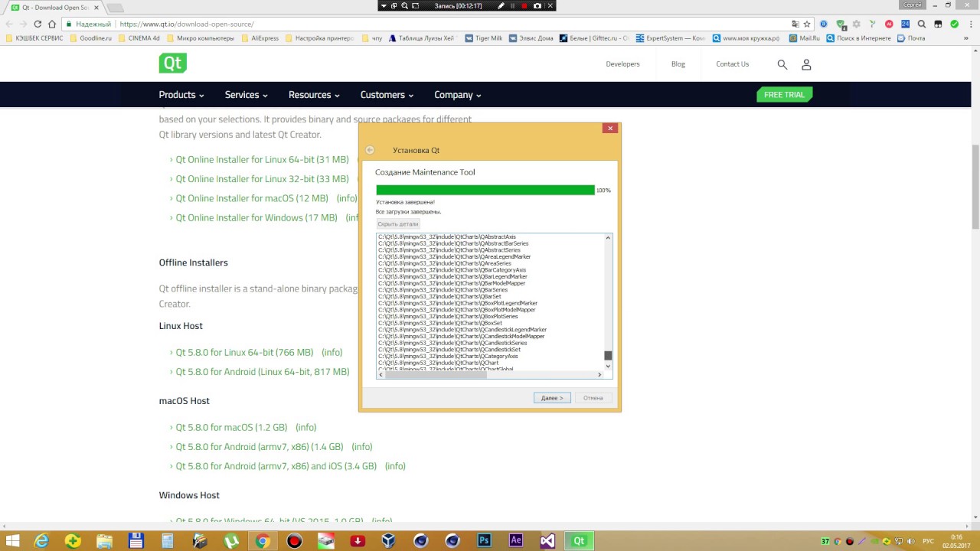Open the Mail.Ru bookmark

[x=805, y=38]
